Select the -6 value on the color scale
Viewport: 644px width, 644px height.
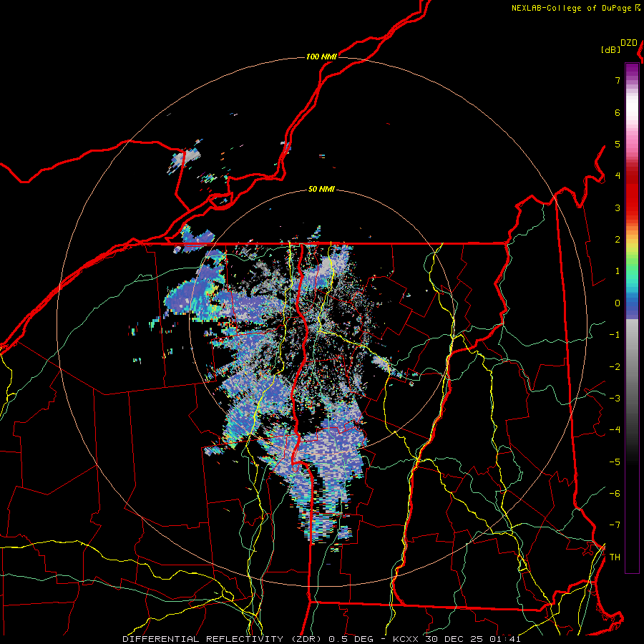click(615, 494)
